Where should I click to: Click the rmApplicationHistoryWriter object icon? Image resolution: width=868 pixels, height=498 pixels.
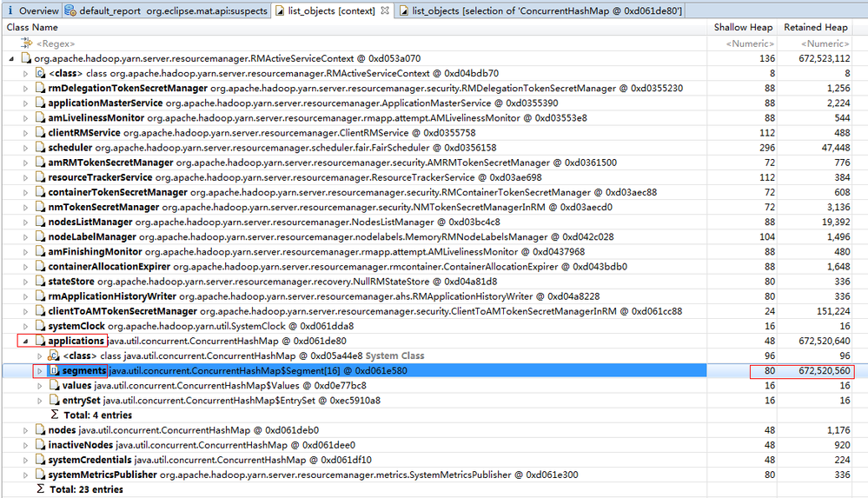(41, 296)
